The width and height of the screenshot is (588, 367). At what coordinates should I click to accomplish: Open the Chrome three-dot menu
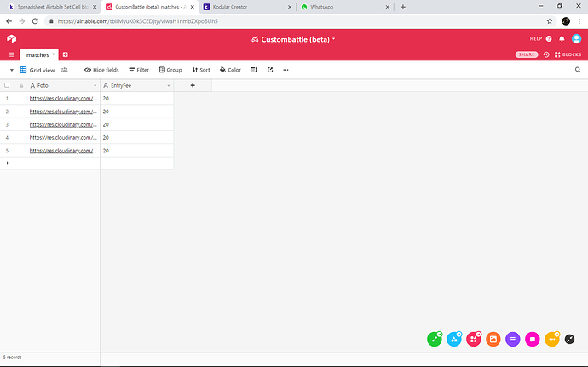coord(579,21)
